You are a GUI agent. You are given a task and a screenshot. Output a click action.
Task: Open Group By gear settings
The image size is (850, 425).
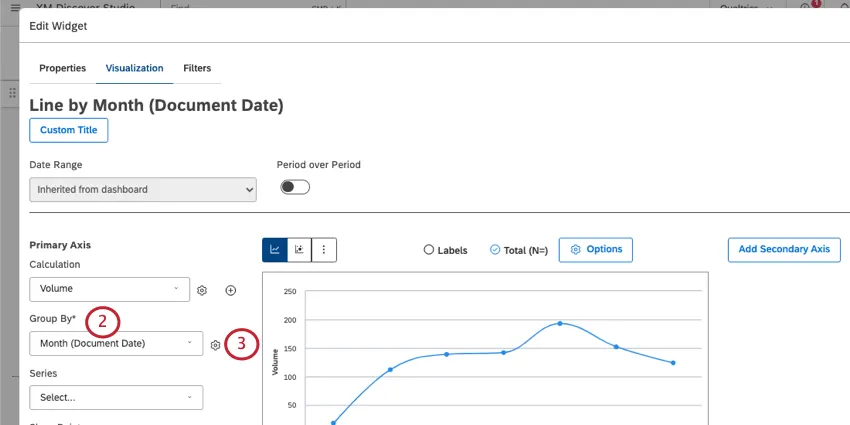(x=215, y=345)
